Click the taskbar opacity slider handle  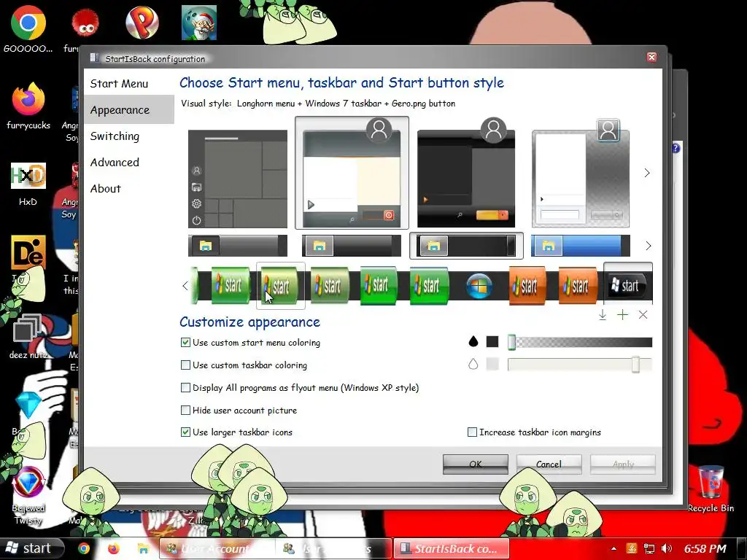pyautogui.click(x=635, y=365)
